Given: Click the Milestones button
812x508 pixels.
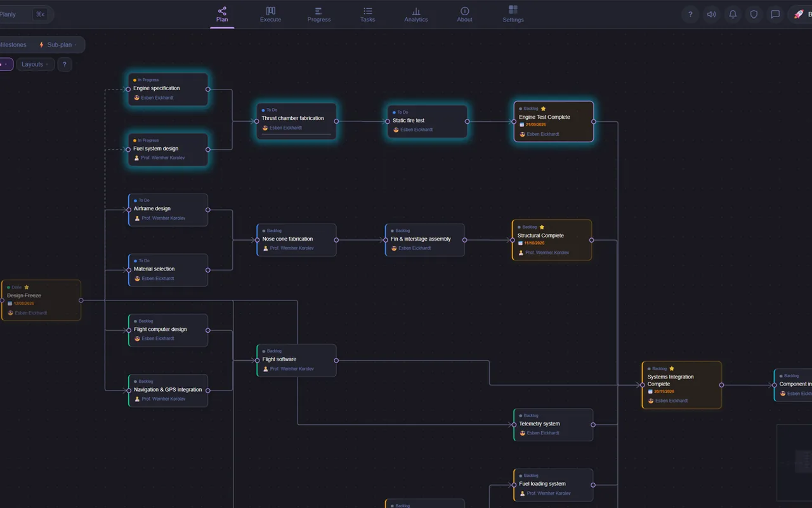Looking at the screenshot, I should tap(13, 45).
